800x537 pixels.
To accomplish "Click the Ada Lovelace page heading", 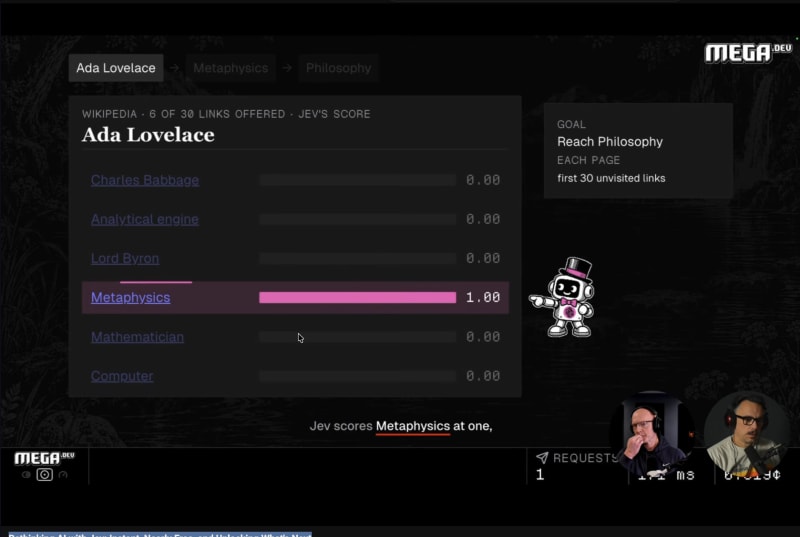I will [x=148, y=135].
